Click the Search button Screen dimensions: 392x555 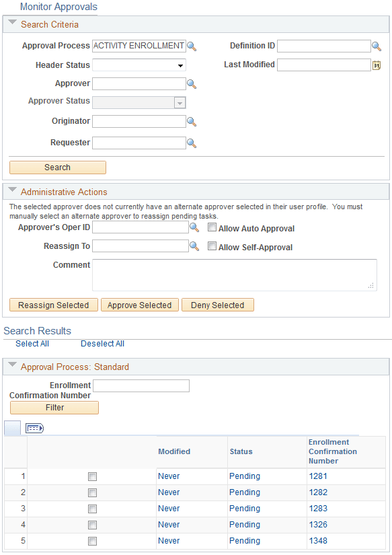pyautogui.click(x=57, y=167)
